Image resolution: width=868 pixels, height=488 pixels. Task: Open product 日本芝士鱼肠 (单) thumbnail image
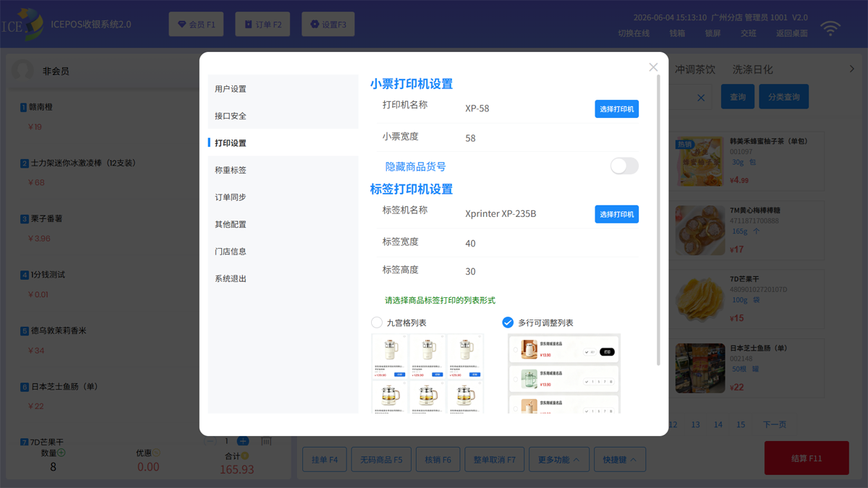pyautogui.click(x=699, y=369)
